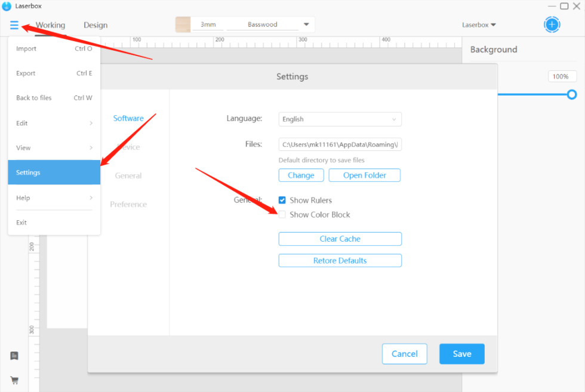Click the 3mm thickness field
Image resolution: width=585 pixels, height=392 pixels.
[208, 24]
